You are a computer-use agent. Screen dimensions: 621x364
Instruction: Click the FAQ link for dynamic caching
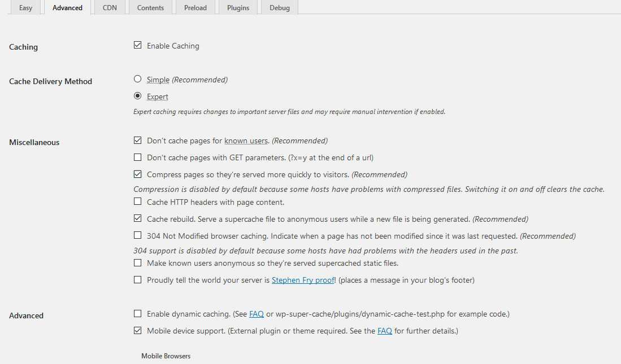[257, 314]
